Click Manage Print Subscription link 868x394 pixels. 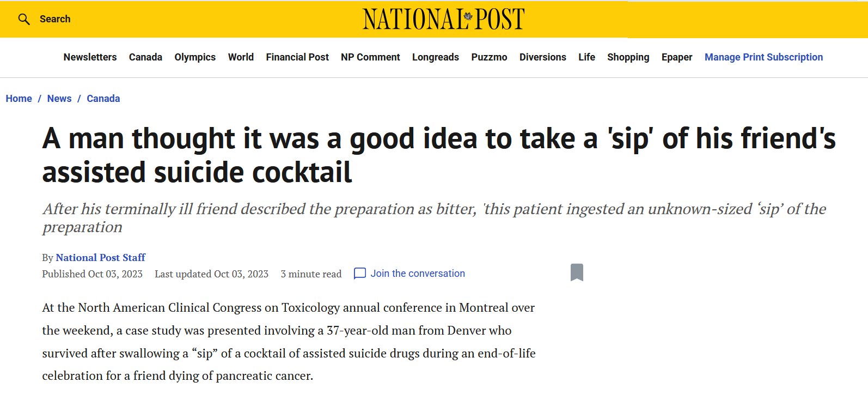[763, 57]
